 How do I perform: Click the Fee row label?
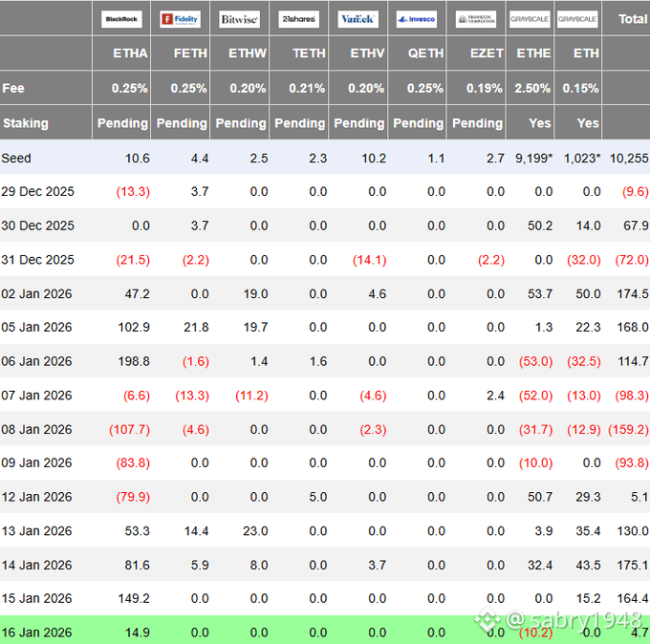(x=13, y=88)
